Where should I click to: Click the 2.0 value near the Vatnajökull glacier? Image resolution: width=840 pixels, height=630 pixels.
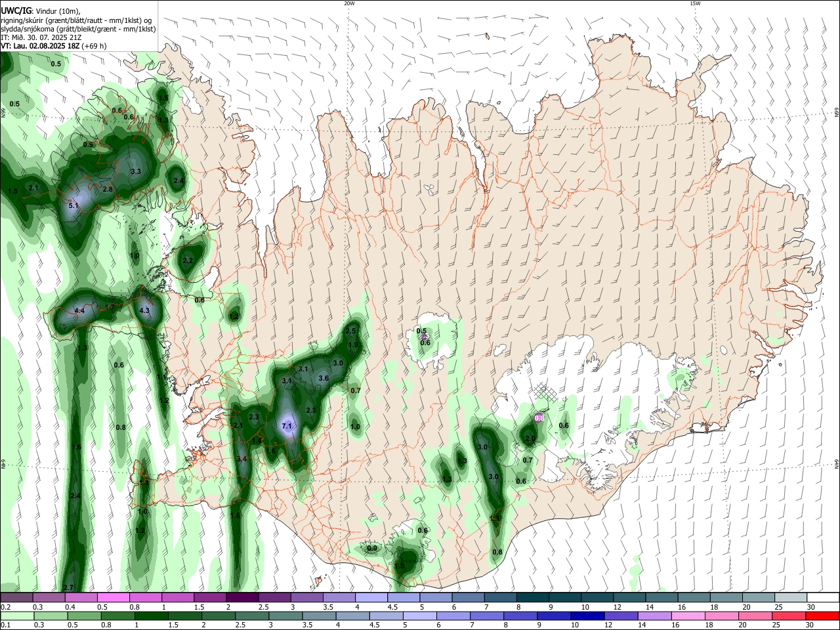[530, 438]
